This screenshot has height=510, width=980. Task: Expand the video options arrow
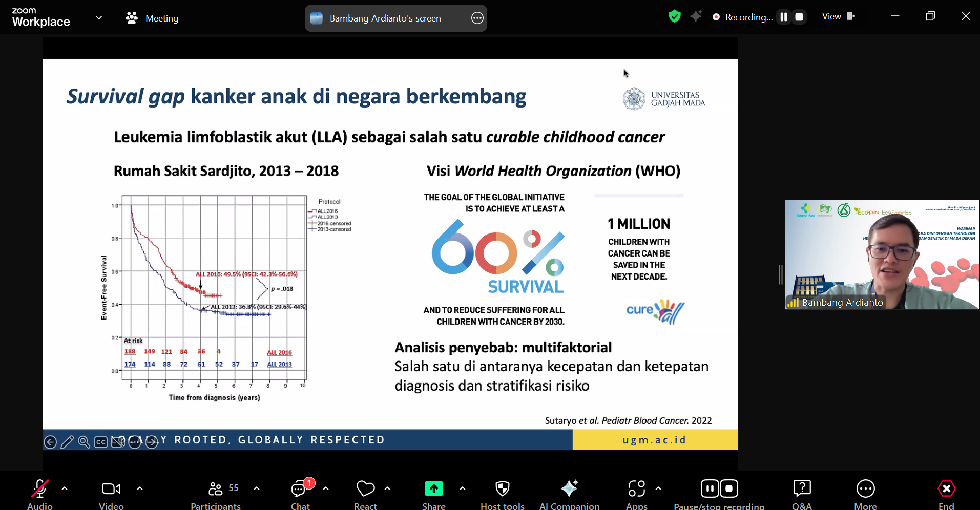click(x=140, y=488)
